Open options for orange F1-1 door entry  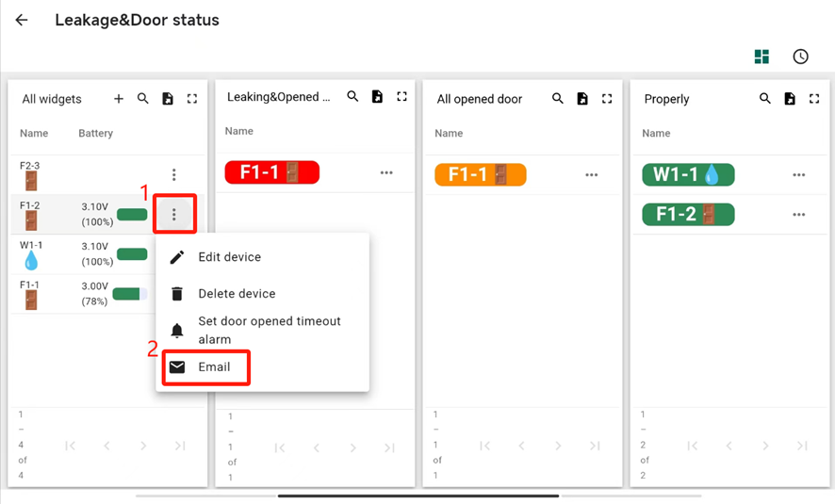pos(591,175)
